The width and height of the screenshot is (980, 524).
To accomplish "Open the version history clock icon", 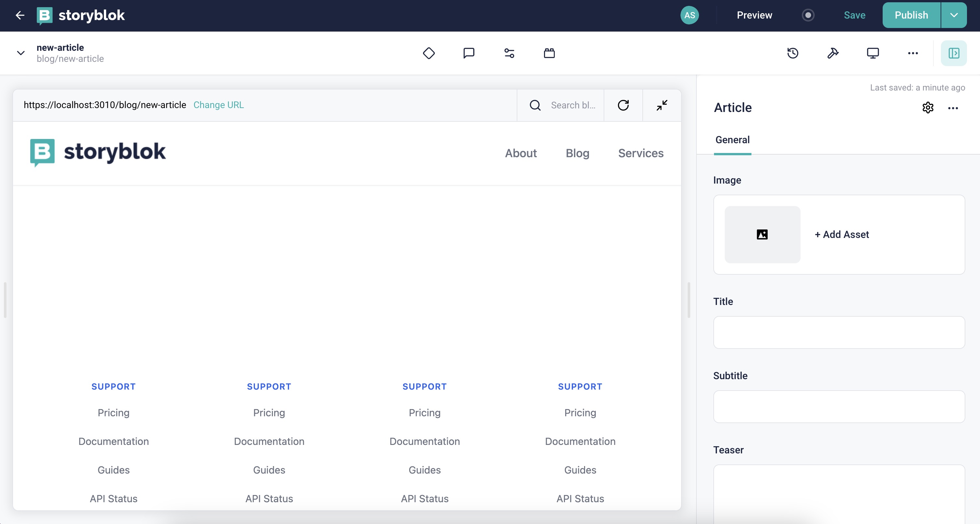I will 793,53.
